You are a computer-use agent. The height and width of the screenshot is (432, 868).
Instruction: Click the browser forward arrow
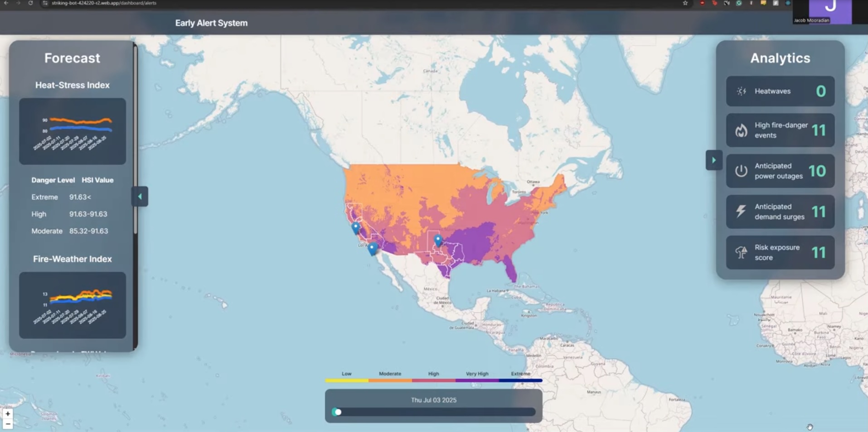(18, 3)
